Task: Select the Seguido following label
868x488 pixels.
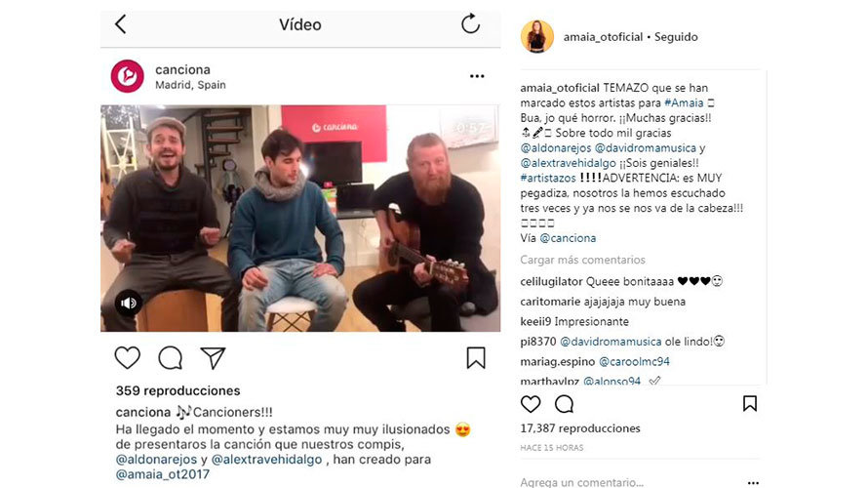Action: click(676, 37)
